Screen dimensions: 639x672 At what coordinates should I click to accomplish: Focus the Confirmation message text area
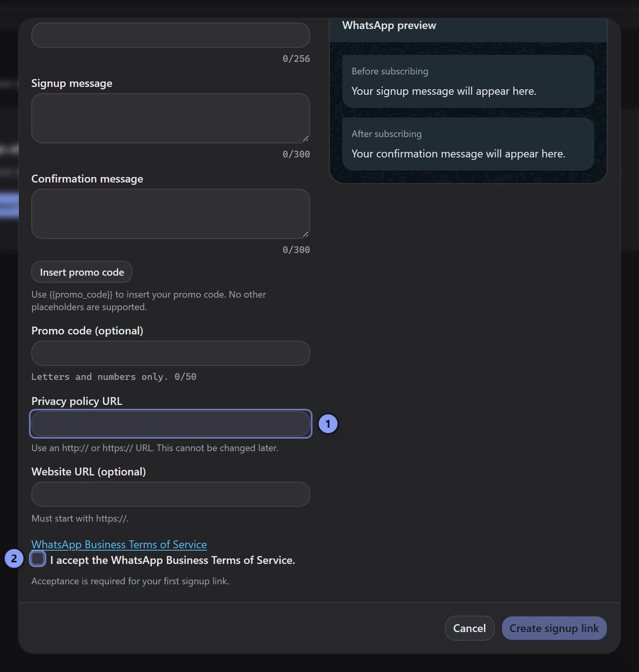pos(170,214)
